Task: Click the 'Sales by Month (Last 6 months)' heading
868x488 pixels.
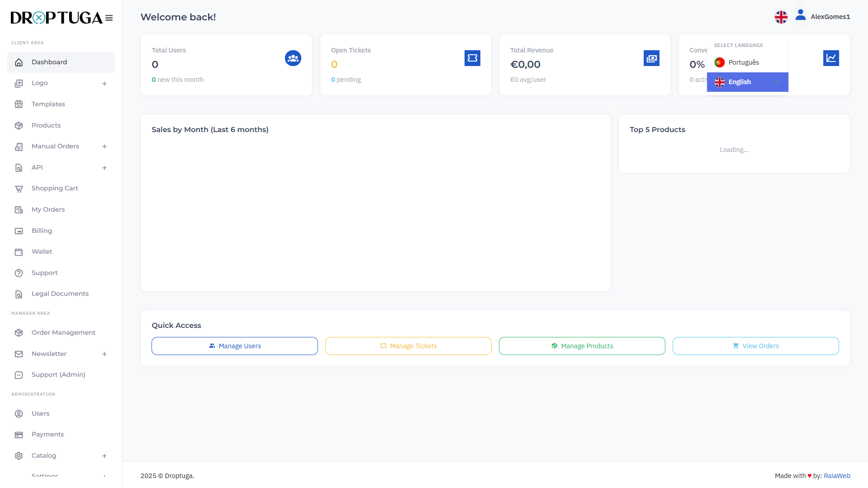Action: pyautogui.click(x=210, y=129)
